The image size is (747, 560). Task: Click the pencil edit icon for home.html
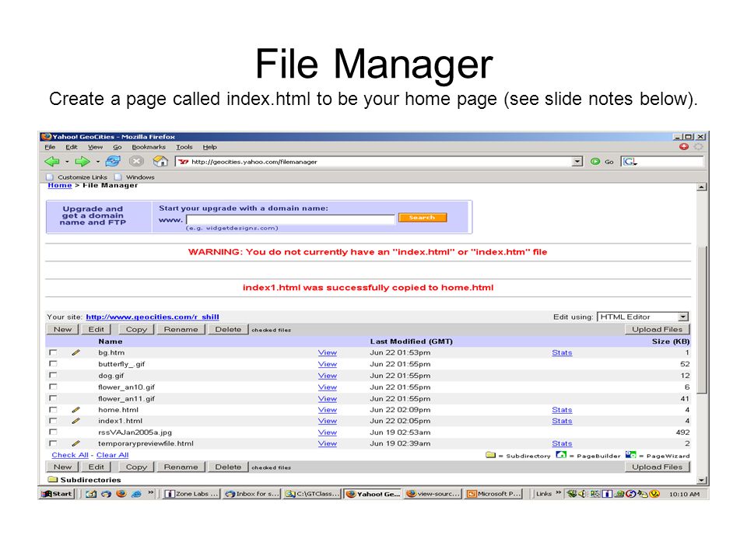point(75,410)
